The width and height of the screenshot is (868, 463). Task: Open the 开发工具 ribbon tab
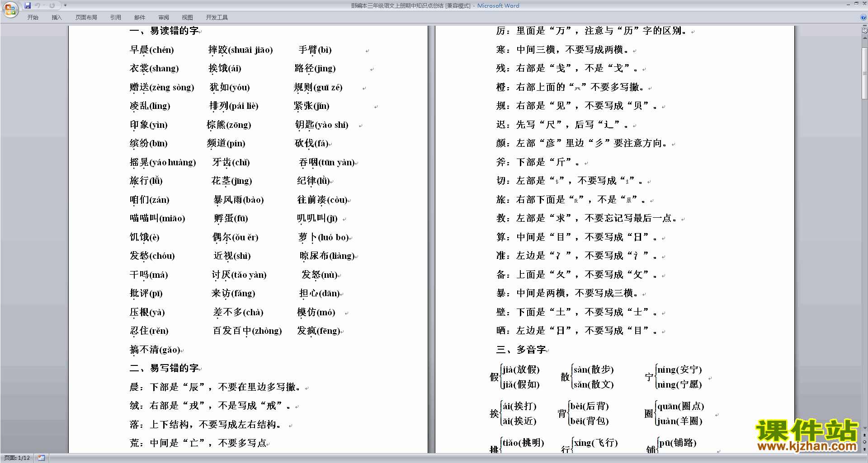tap(217, 17)
